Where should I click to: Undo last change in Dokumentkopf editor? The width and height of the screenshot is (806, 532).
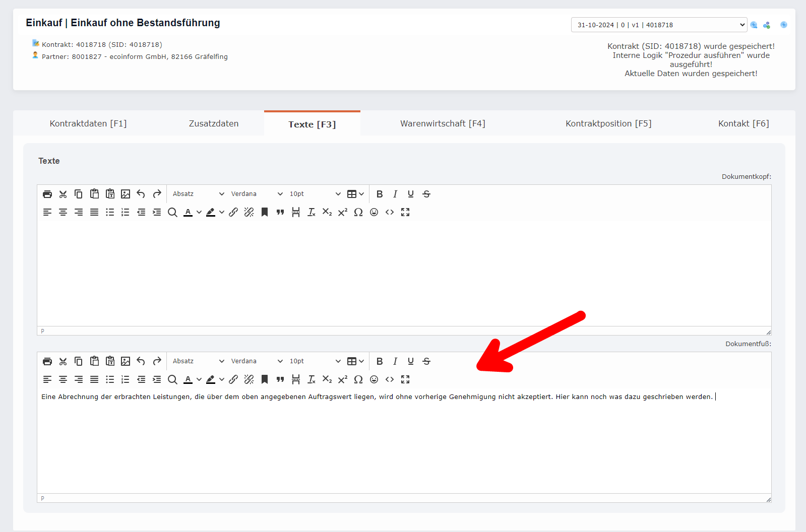point(141,194)
